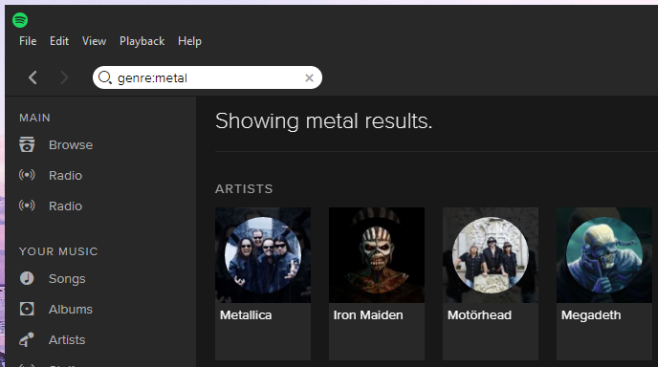Screen dimensions: 658x367
Task: Click the Spotify logo icon
Action: coord(20,20)
